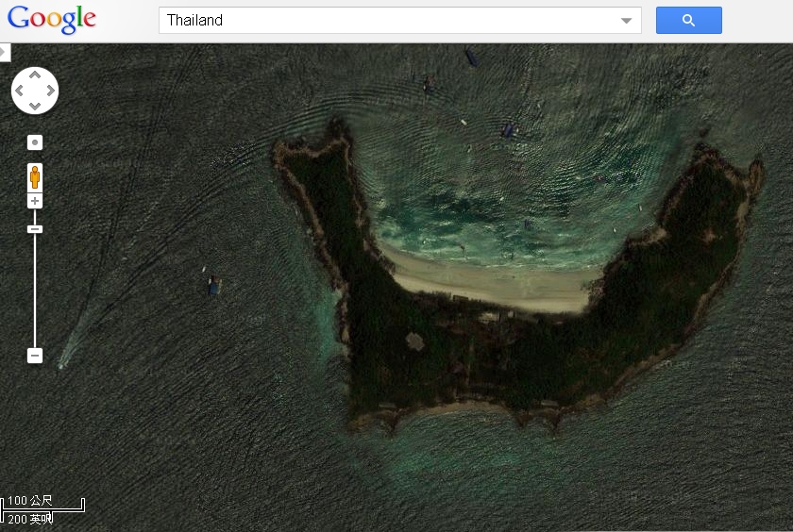
Task: Zoom out using the bottom minus button
Action: click(x=35, y=356)
